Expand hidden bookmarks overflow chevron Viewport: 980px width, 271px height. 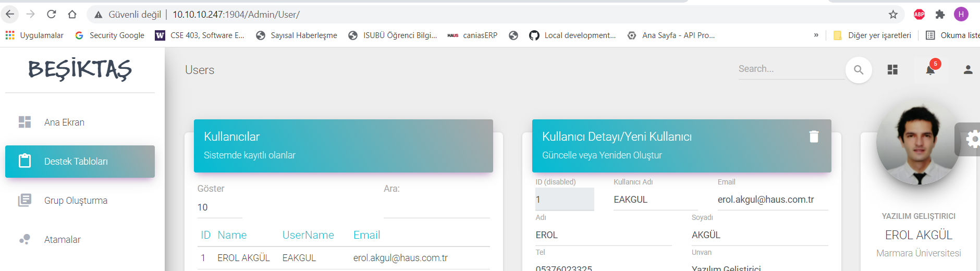[x=816, y=35]
